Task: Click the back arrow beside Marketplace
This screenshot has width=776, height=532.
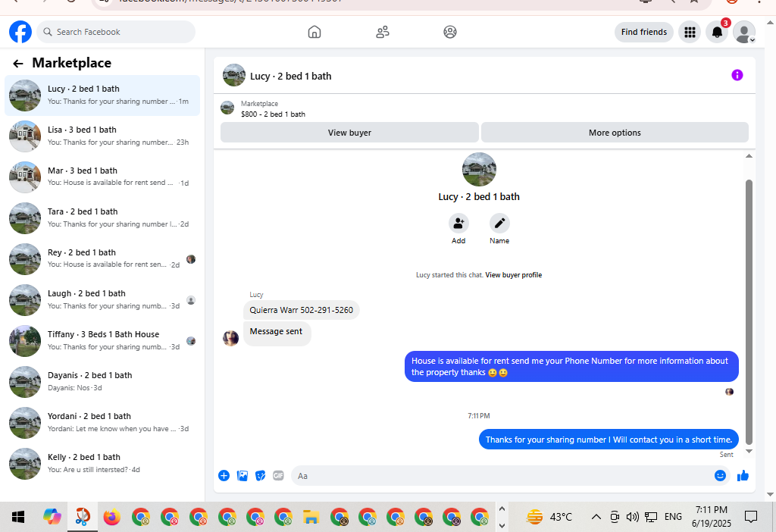Action: 18,64
